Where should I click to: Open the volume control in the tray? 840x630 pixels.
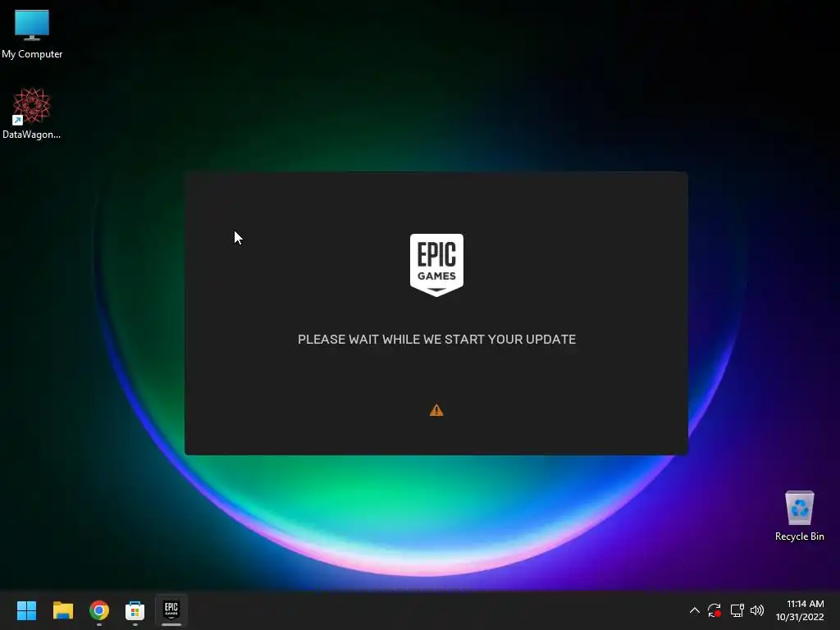click(757, 610)
